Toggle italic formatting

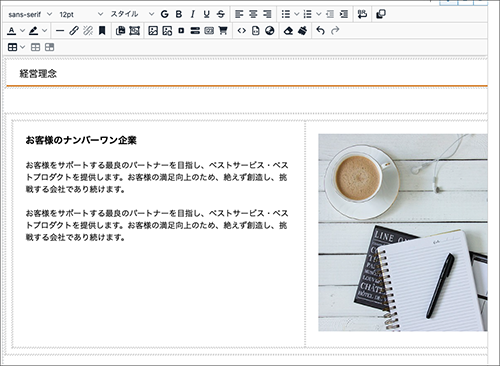[193, 14]
